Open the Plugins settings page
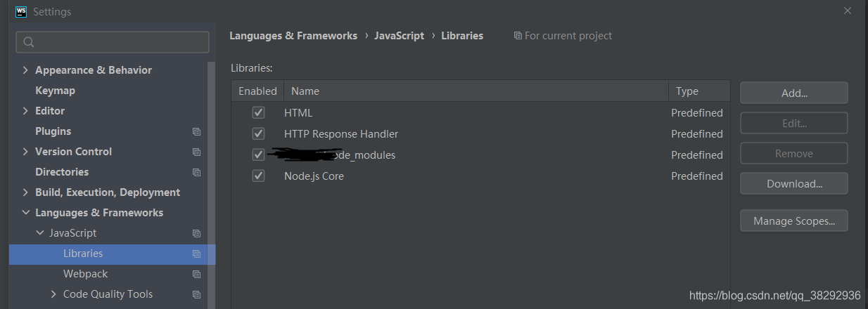The height and width of the screenshot is (309, 868). (x=53, y=131)
